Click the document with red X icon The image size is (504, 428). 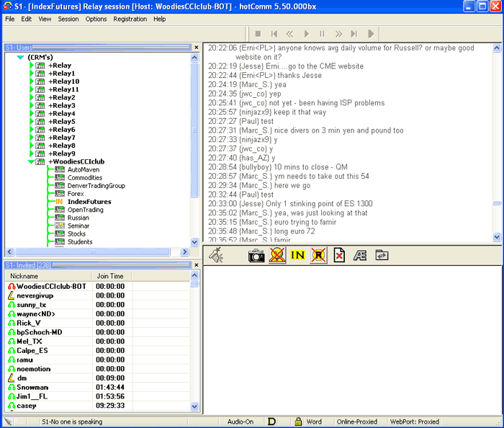(339, 256)
